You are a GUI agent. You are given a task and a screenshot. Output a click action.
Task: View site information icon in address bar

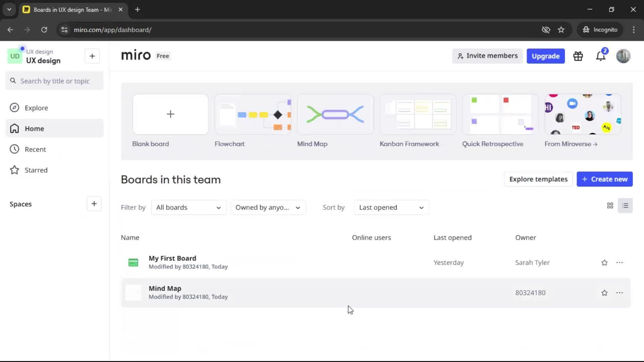[64, 30]
